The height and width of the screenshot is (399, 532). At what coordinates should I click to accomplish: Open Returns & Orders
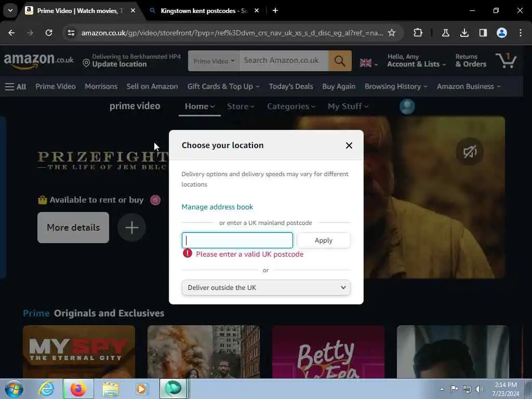coord(471,60)
